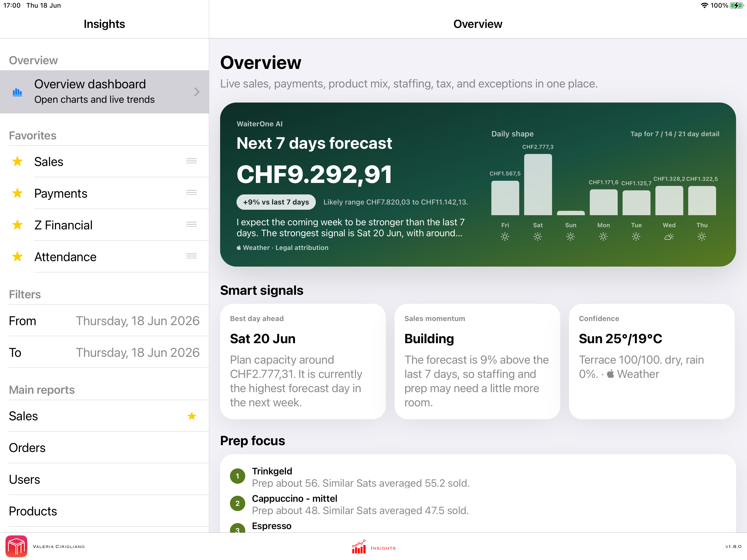
Task: Switch to the Insights bottom tab
Action: (374, 547)
